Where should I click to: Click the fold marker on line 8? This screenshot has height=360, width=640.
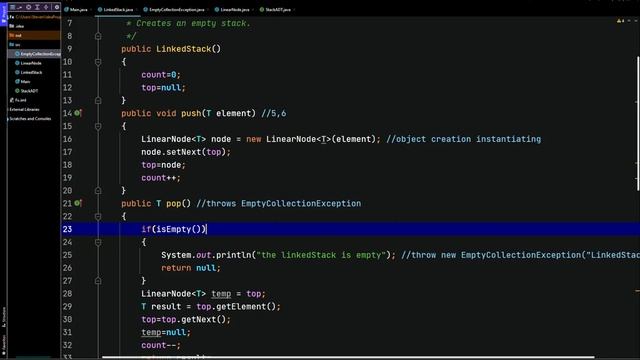pos(98,36)
